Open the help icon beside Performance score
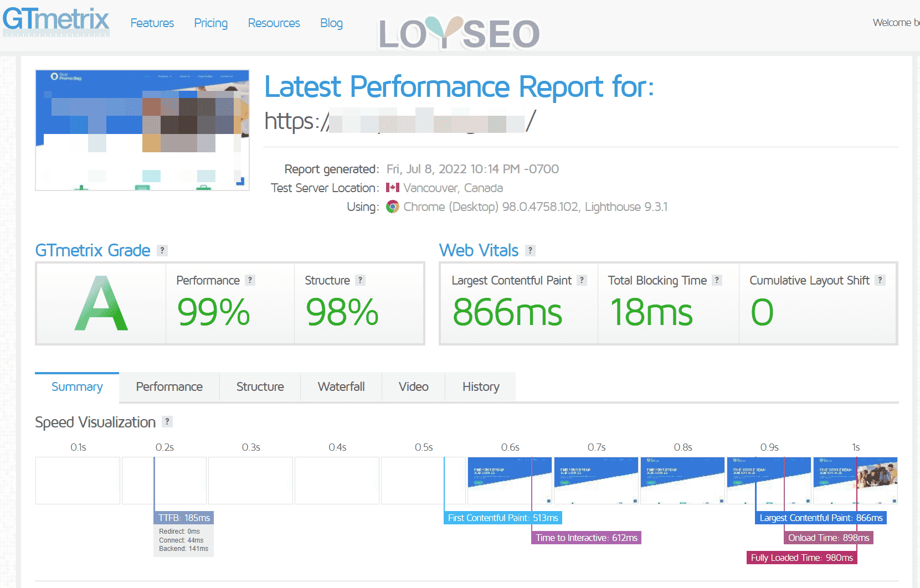The height and width of the screenshot is (588, 920). click(x=250, y=280)
